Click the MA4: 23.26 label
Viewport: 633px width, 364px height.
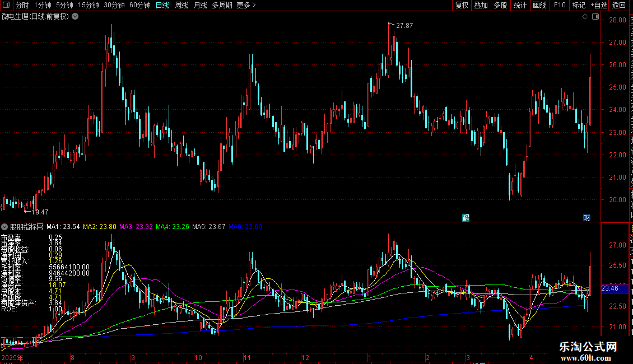(x=173, y=227)
